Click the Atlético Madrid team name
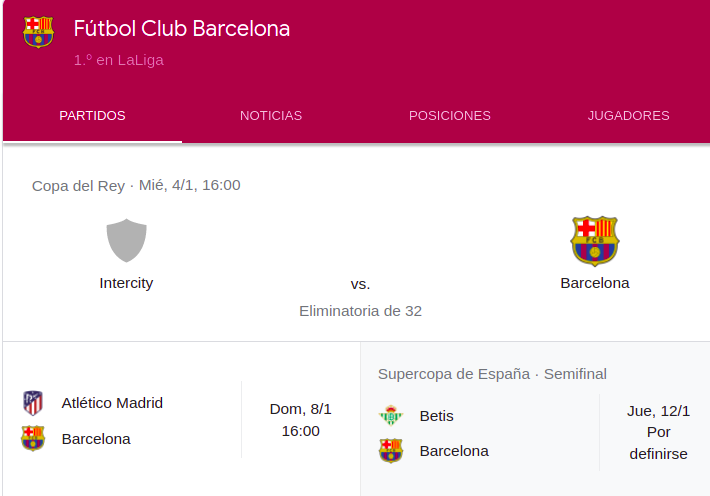This screenshot has height=496, width=710. point(112,403)
